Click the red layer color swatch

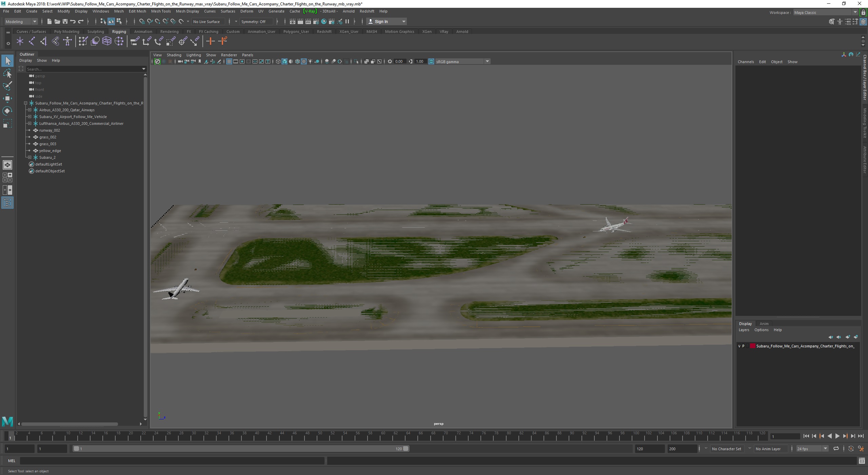point(752,346)
